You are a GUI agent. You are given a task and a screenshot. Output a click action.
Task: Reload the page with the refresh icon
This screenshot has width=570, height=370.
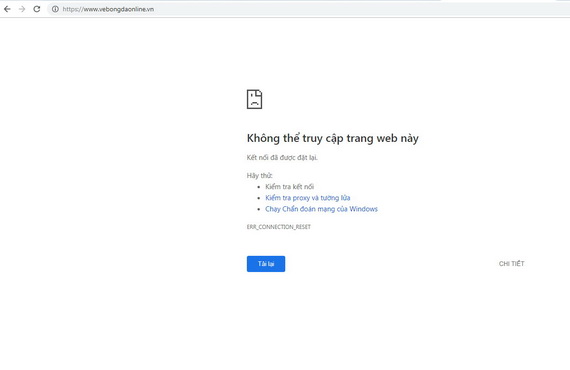click(x=37, y=9)
